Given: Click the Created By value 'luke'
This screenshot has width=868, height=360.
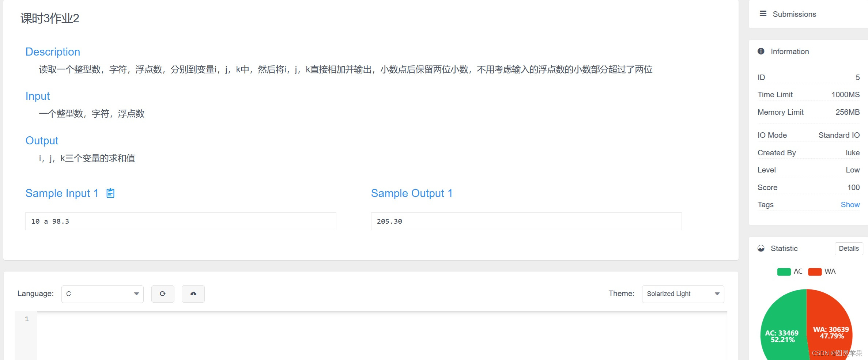Looking at the screenshot, I should [x=853, y=153].
